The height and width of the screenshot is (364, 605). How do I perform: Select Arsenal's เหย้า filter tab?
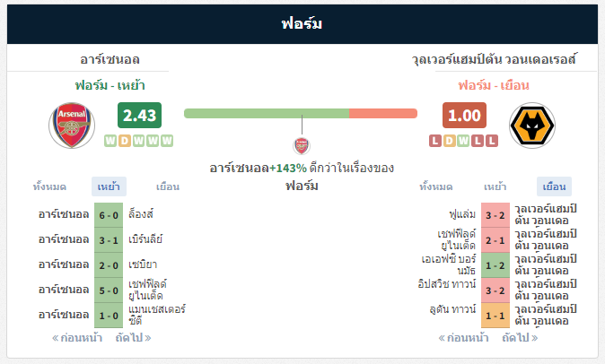pyautogui.click(x=109, y=186)
